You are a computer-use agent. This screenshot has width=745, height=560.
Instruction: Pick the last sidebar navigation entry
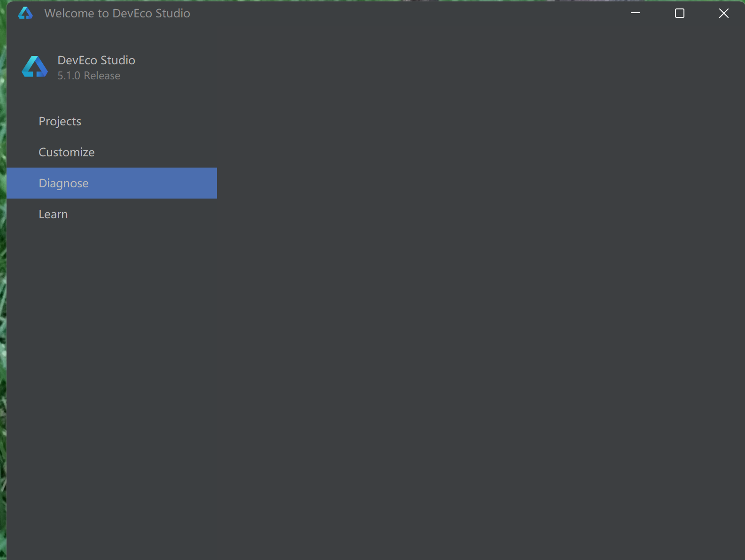(x=54, y=214)
